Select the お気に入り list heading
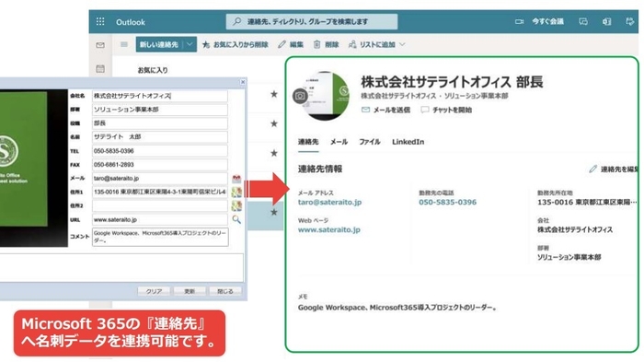 153,70
